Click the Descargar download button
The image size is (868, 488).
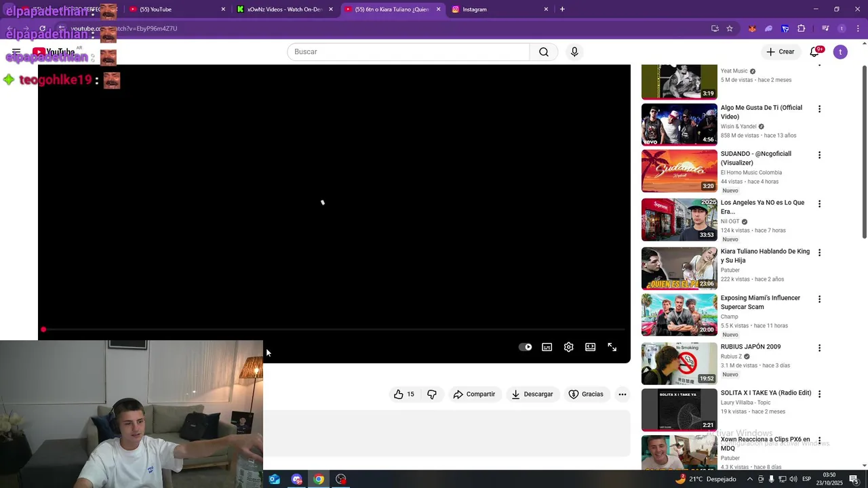(x=532, y=394)
